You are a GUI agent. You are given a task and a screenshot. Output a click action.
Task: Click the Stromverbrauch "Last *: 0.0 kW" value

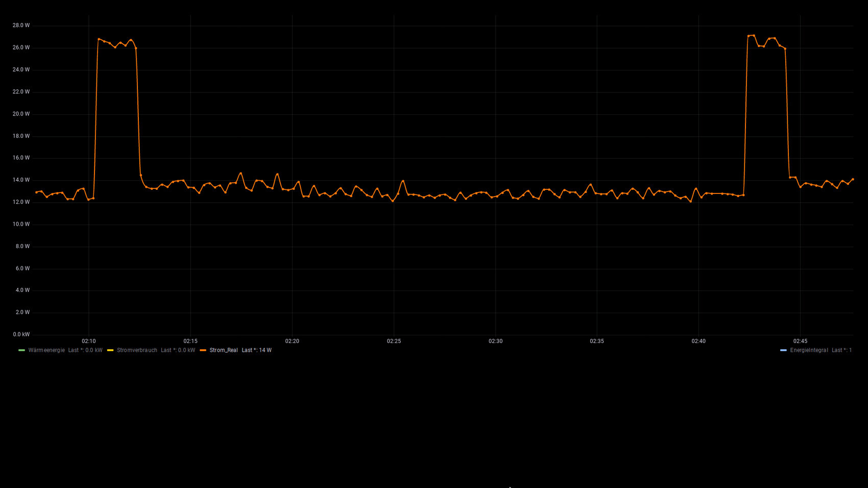pos(178,350)
